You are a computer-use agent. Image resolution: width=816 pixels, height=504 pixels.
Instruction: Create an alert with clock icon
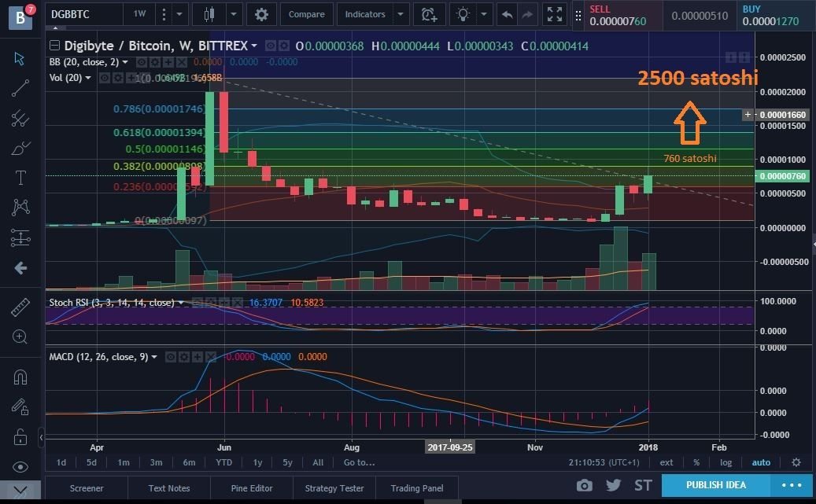tap(430, 15)
